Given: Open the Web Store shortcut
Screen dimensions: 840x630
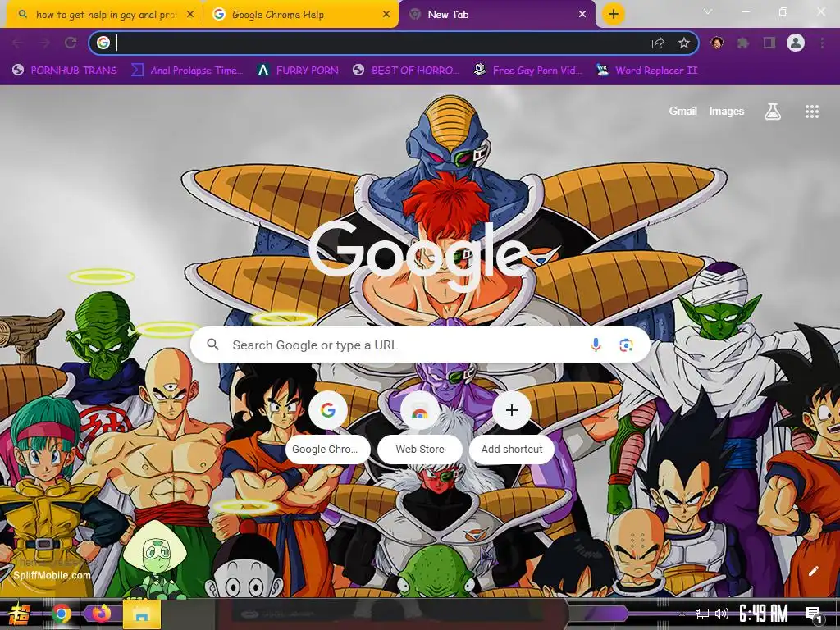Looking at the screenshot, I should click(x=420, y=426).
